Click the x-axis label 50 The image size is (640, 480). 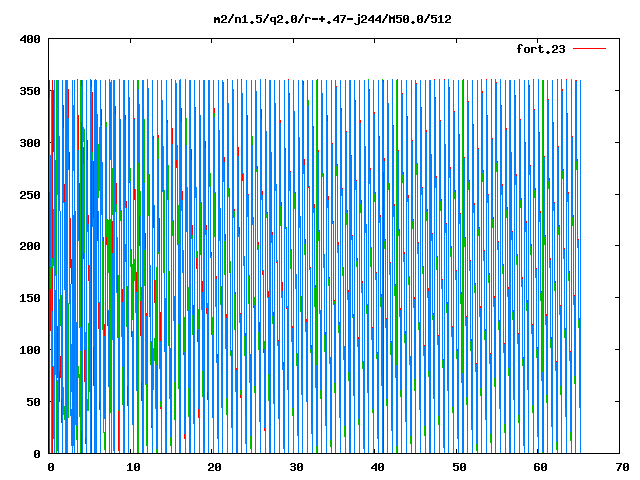[x=459, y=467]
